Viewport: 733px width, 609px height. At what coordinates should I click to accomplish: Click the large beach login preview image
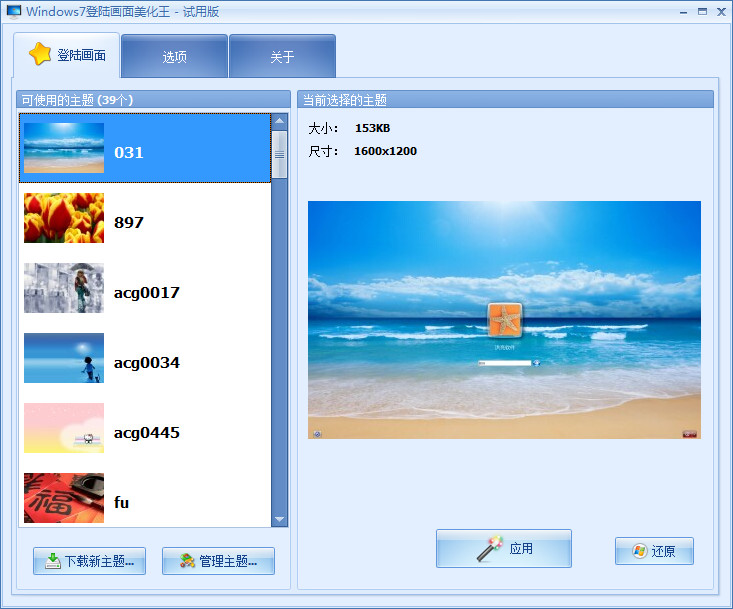click(x=504, y=320)
